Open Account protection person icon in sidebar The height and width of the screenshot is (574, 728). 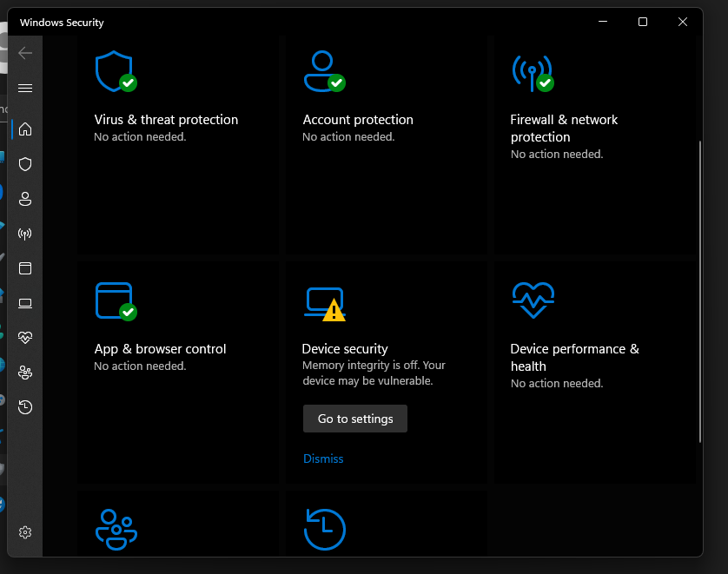click(25, 199)
